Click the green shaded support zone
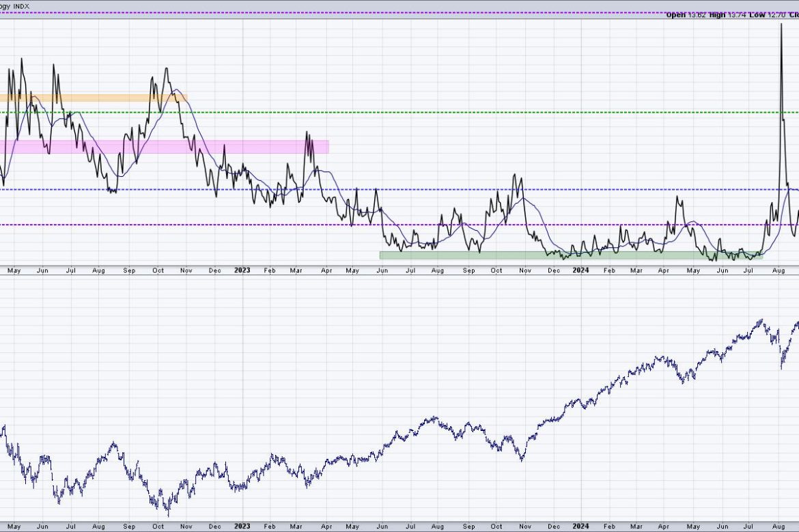799x532 pixels. click(478, 255)
